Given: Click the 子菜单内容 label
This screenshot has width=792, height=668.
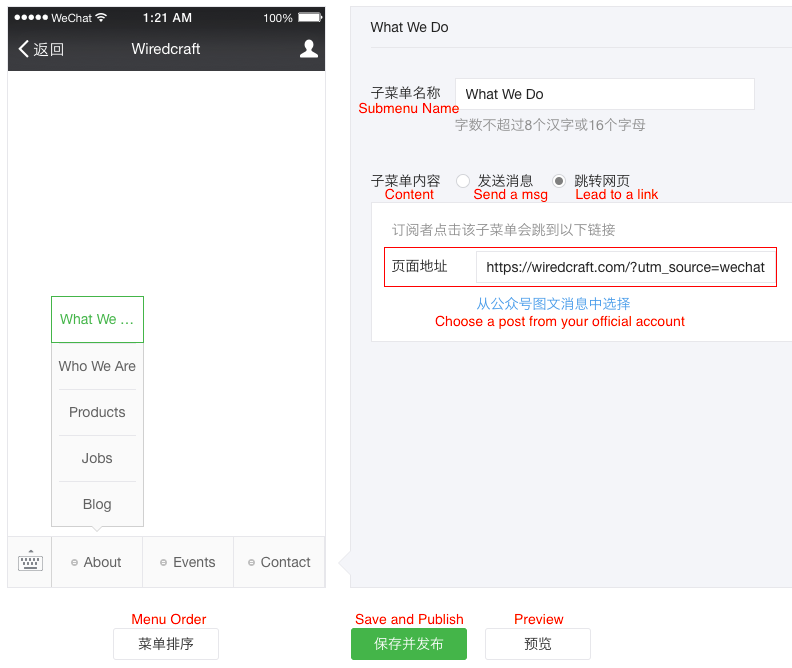Looking at the screenshot, I should point(406,180).
